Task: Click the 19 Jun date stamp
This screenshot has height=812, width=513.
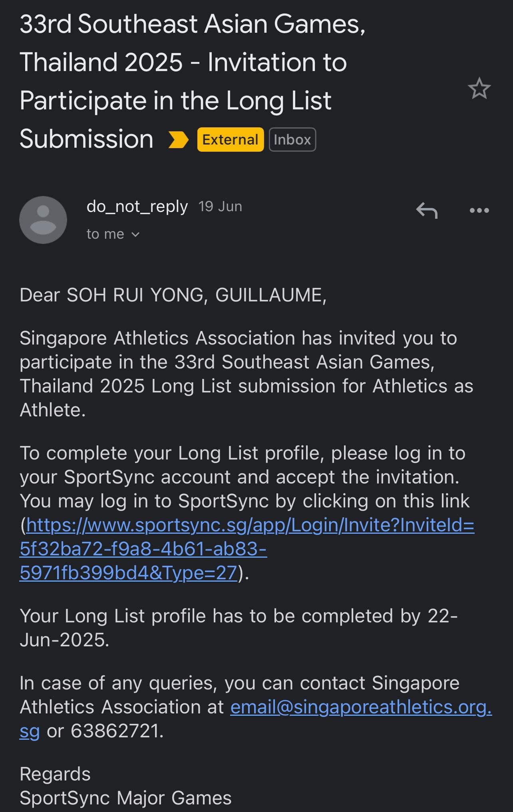Action: pyautogui.click(x=220, y=206)
